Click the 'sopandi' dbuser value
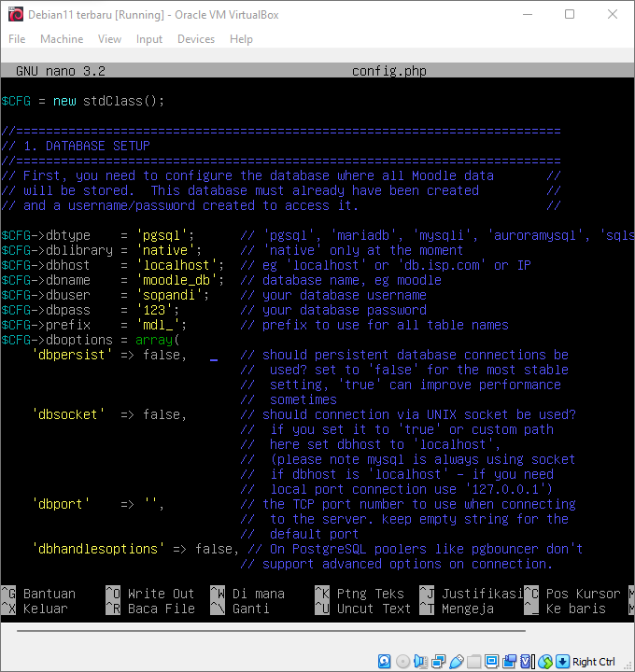This screenshot has height=672, width=635. coord(169,295)
